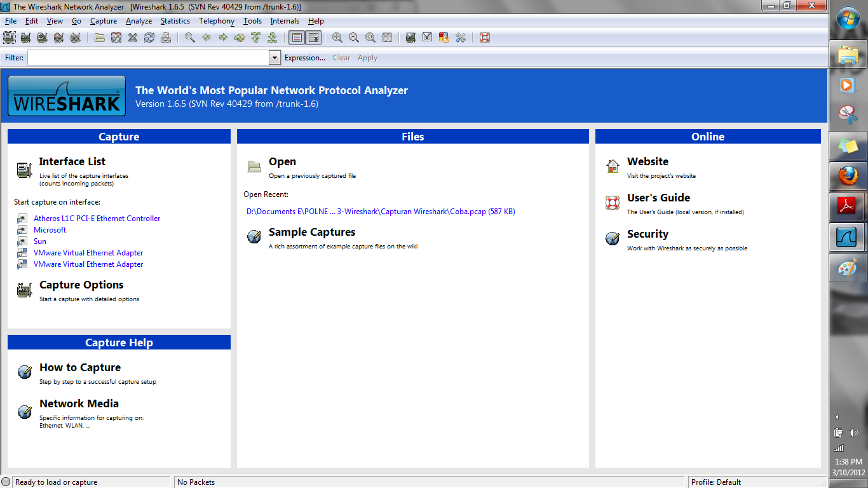The width and height of the screenshot is (868, 488).
Task: Open the Interface List toolbar icon
Action: pos(9,37)
